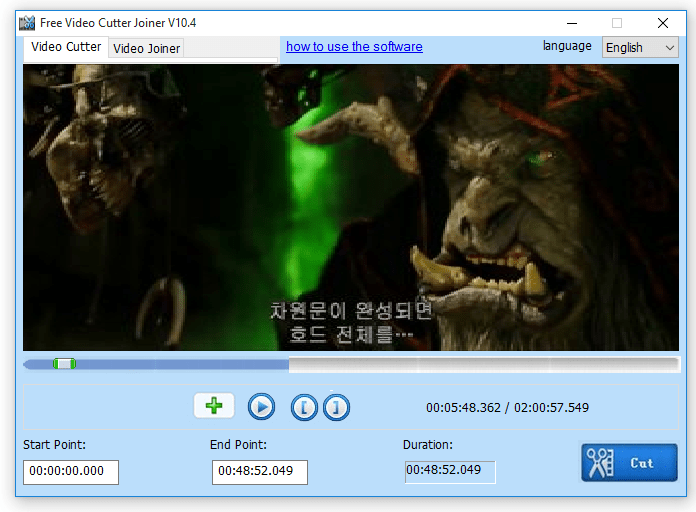Click the app icon in title bar
696x512 pixels.
pyautogui.click(x=27, y=23)
